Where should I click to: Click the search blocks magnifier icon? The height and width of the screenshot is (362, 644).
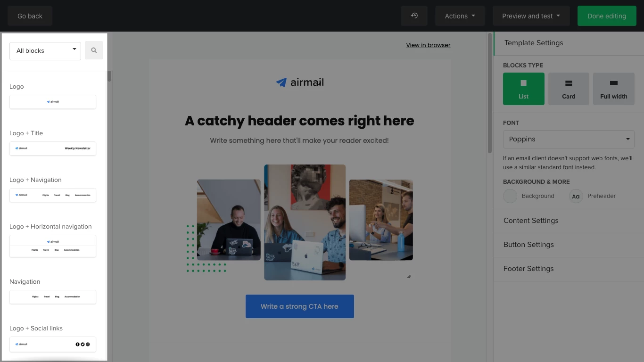(94, 50)
